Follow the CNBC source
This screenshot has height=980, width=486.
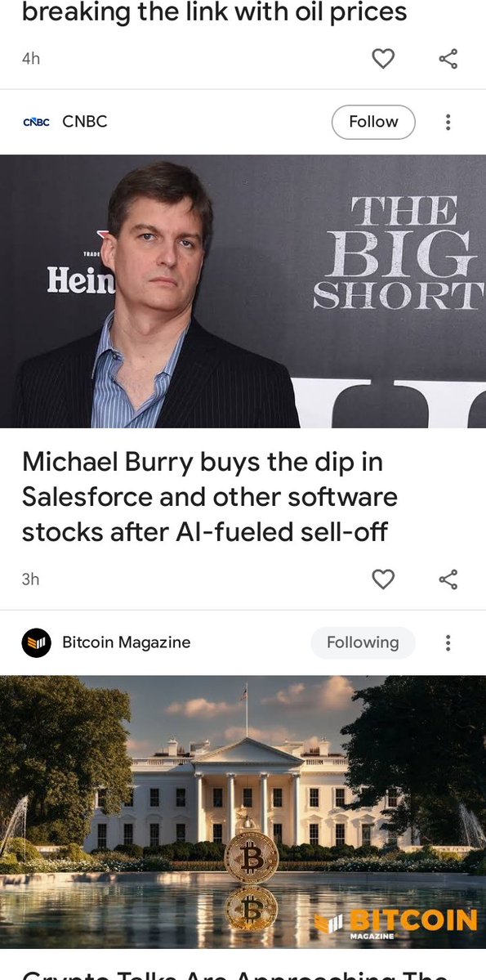tap(373, 122)
